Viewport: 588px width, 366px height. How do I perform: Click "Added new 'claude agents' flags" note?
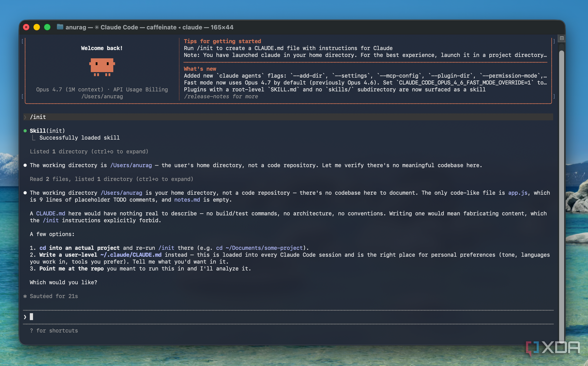pos(365,76)
